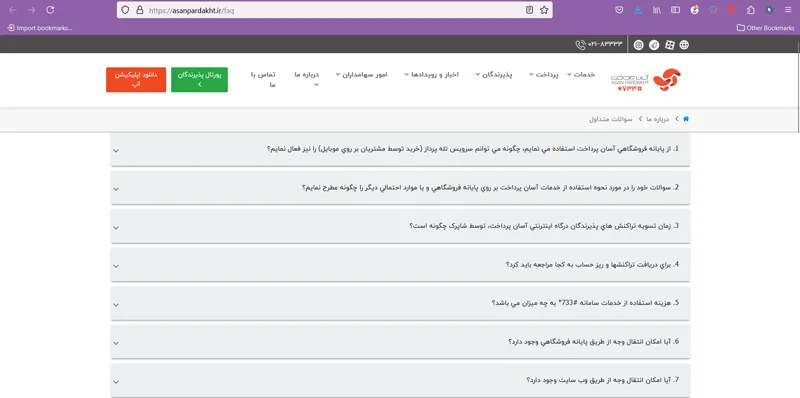Viewport: 800px width, 398px height.
Task: Click the green پورتال پذیرندگان button
Action: (x=199, y=80)
